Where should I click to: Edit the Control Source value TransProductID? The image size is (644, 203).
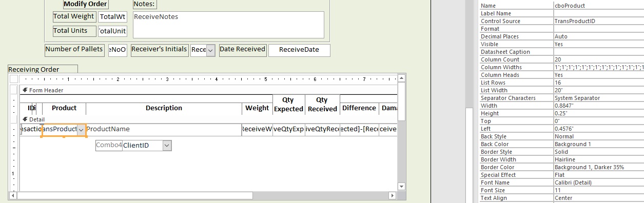(x=599, y=21)
